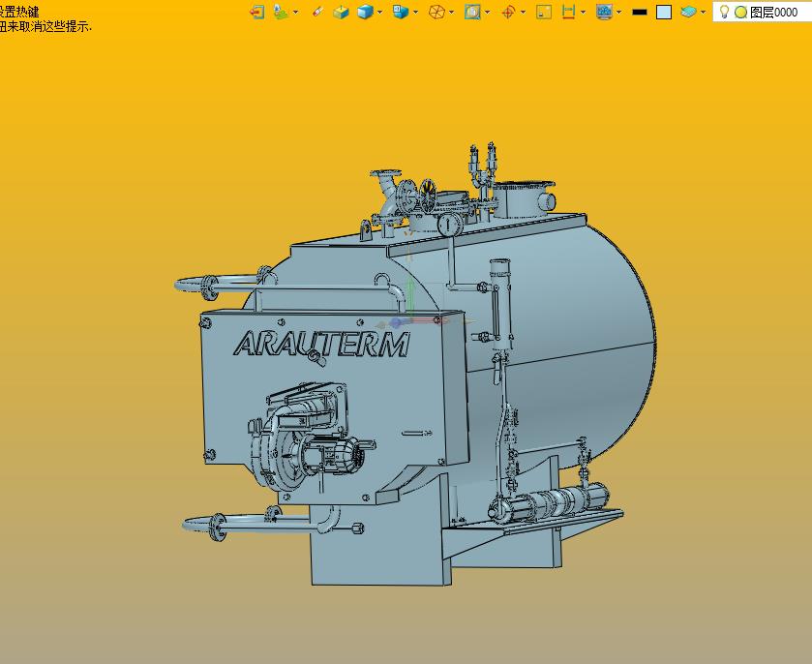The height and width of the screenshot is (664, 812).
Task: Click the red crosshair target icon
Action: [508, 12]
